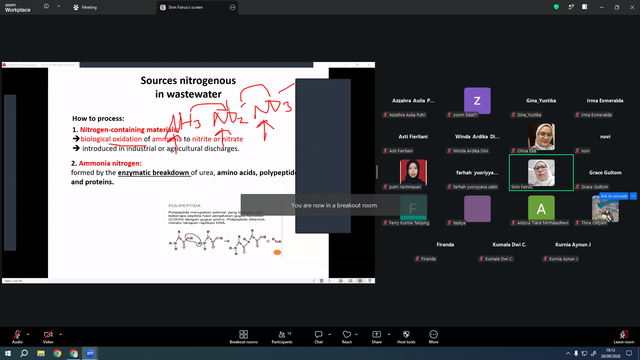This screenshot has height=360, width=640.
Task: Open the meeting info icon
Action: pos(46,6)
